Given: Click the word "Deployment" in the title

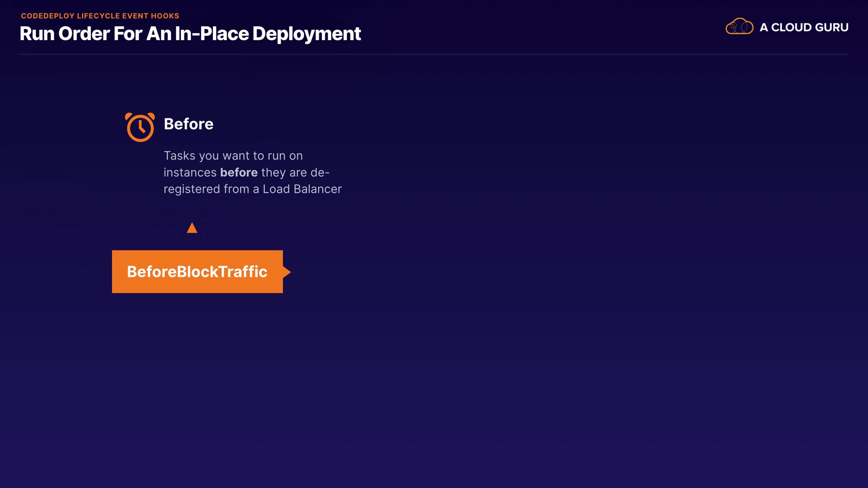Looking at the screenshot, I should point(307,34).
